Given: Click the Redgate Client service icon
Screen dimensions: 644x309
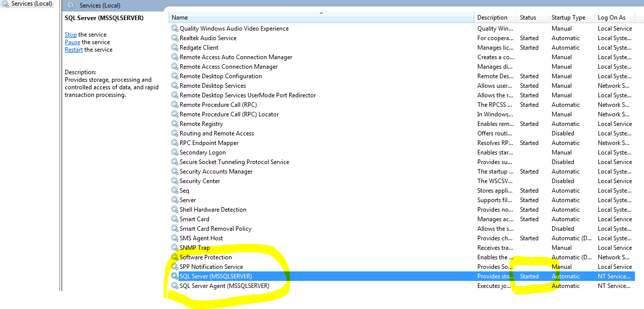Looking at the screenshot, I should [x=175, y=47].
